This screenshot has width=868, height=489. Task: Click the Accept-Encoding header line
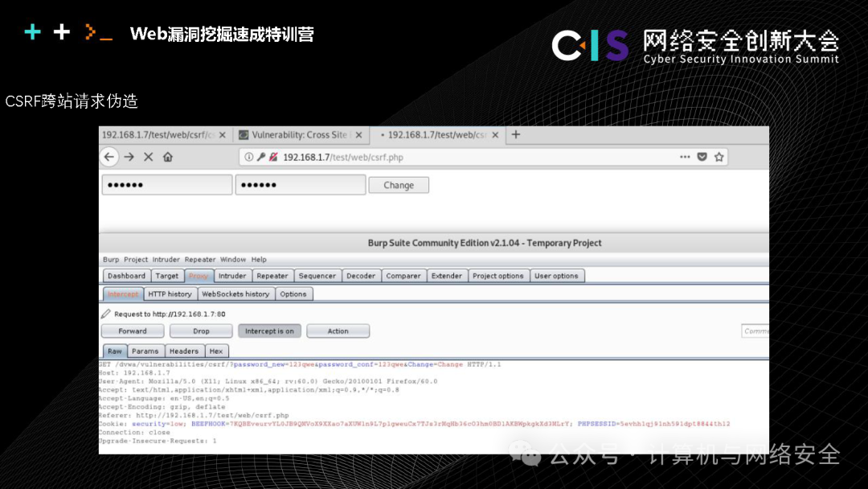coord(162,407)
